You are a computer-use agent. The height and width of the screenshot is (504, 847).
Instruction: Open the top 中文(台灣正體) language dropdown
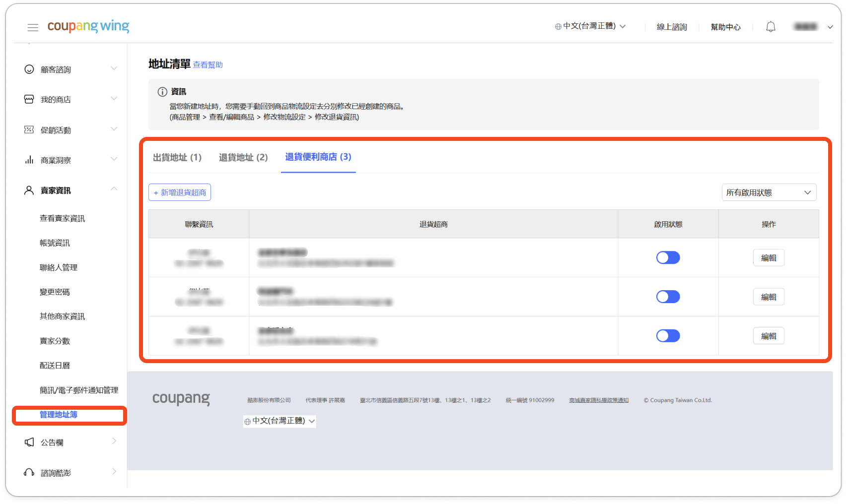click(x=590, y=26)
